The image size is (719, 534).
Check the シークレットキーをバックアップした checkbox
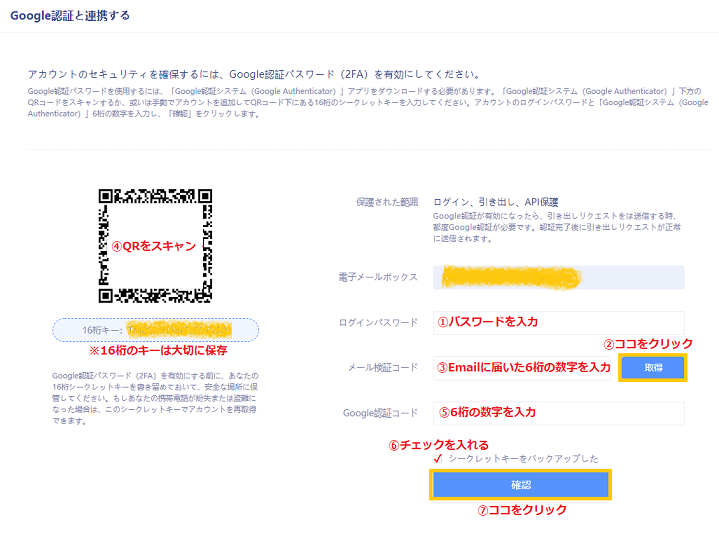437,459
